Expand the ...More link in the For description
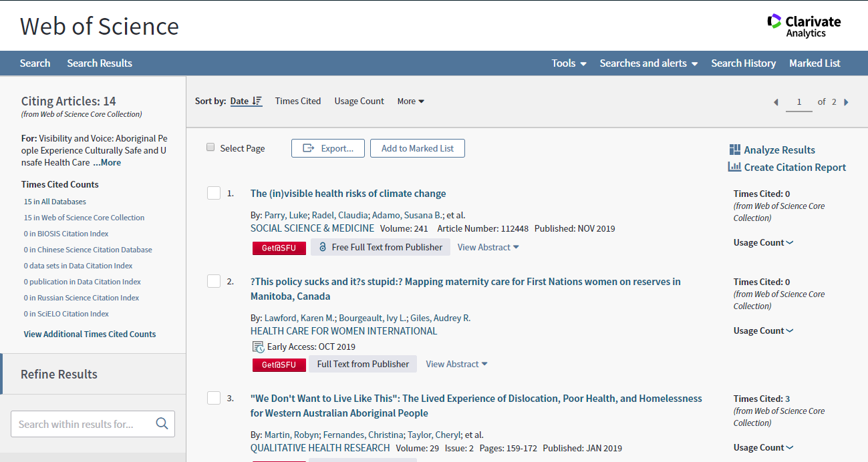This screenshot has width=868, height=462. pos(107,162)
